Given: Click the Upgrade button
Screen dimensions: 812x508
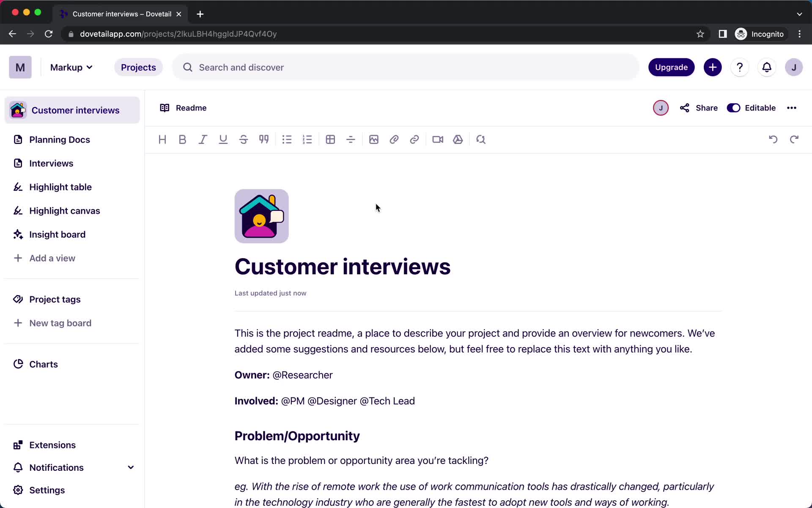Looking at the screenshot, I should point(672,67).
